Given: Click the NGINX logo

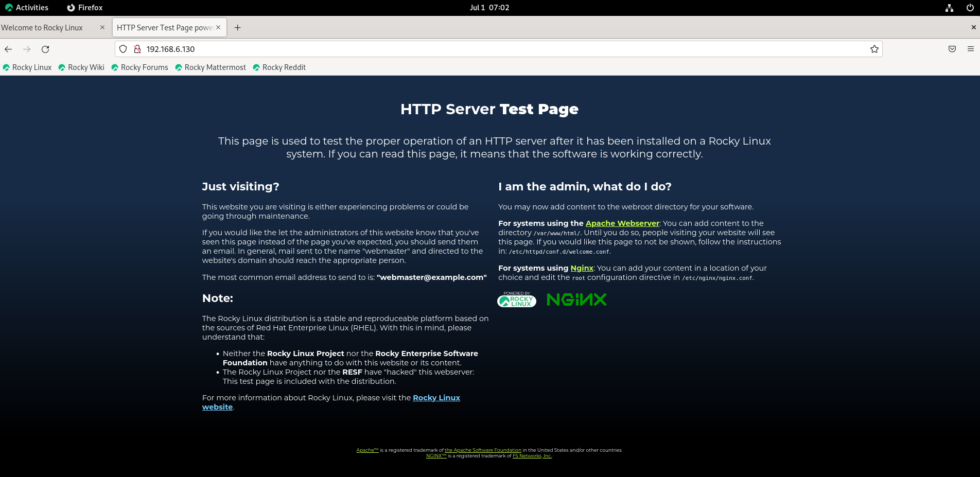Looking at the screenshot, I should pos(576,299).
